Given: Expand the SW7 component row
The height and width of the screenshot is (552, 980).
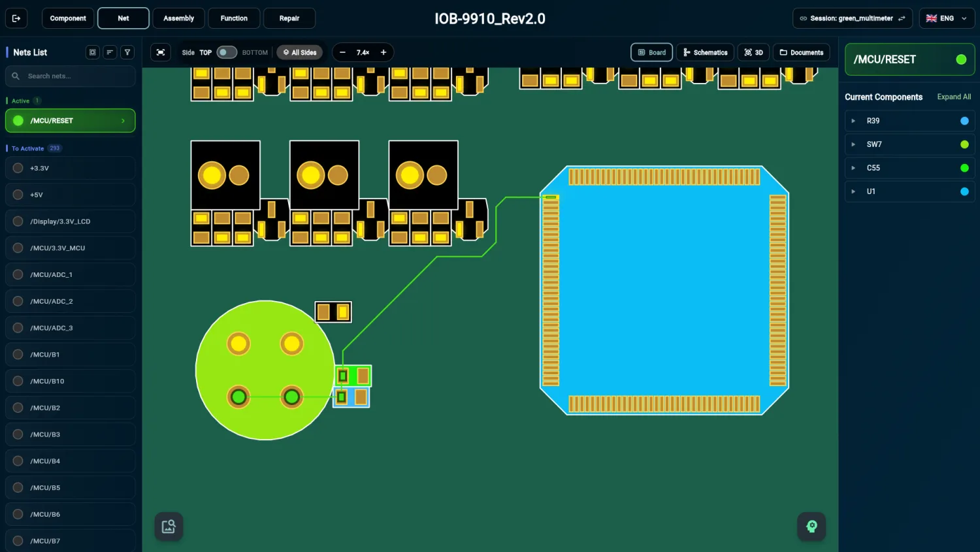Looking at the screenshot, I should (x=853, y=144).
